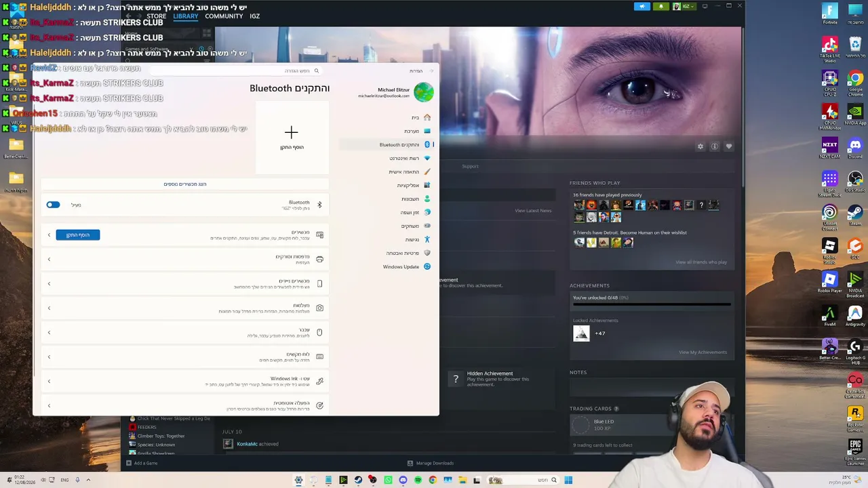Expand the מדפסות וסורקים printers row chevron
The width and height of the screenshot is (868, 488).
[49, 260]
